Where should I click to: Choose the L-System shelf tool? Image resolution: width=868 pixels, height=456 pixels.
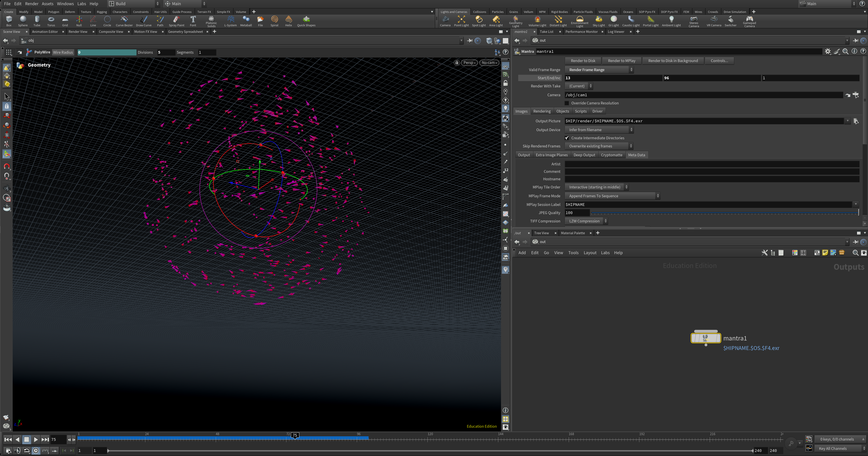tap(230, 21)
